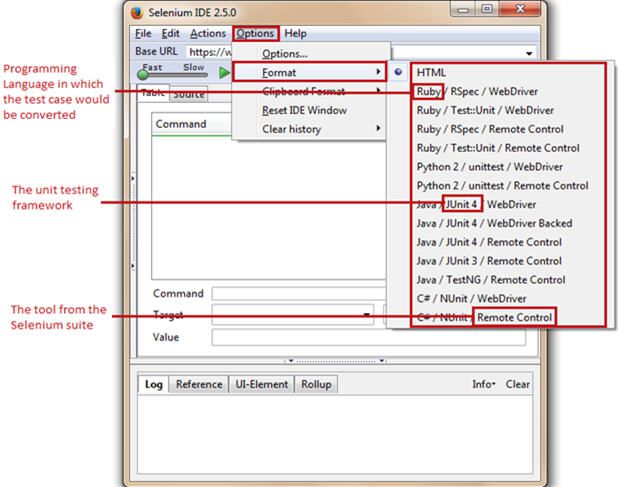
Task: Choose the Options... menu entry
Action: tap(309, 54)
